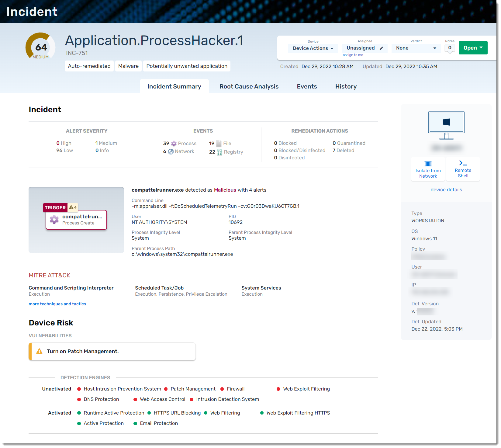
Task: Click the Malware tag
Action: coord(128,66)
